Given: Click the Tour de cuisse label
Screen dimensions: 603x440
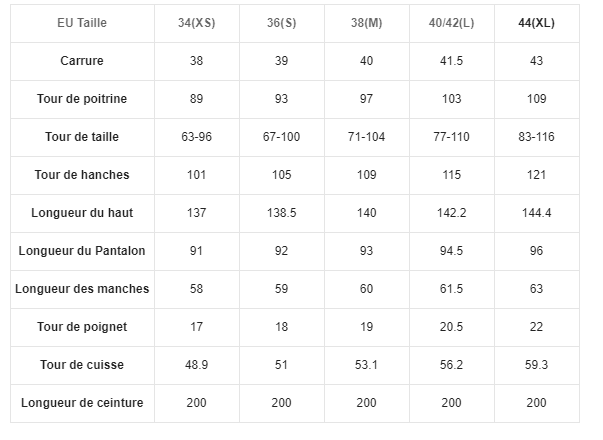Looking at the screenshot, I should [x=82, y=365].
